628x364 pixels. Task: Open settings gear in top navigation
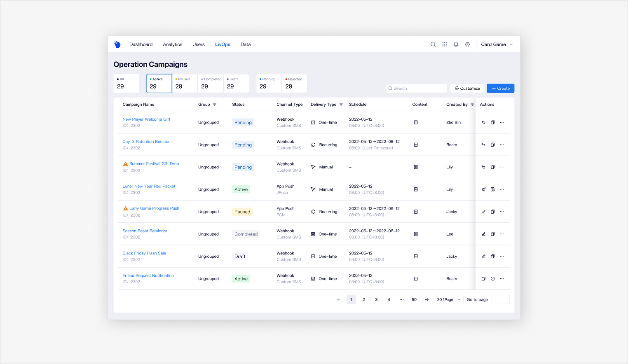pyautogui.click(x=468, y=44)
